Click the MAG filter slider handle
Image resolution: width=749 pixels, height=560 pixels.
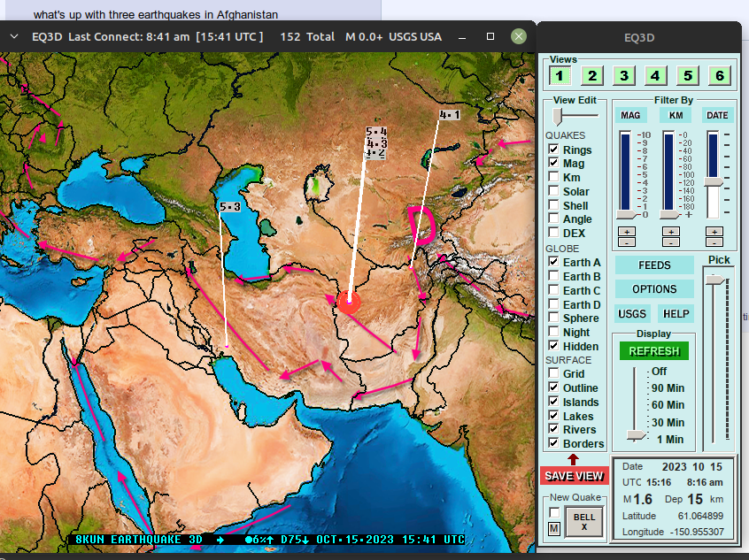pyautogui.click(x=627, y=214)
